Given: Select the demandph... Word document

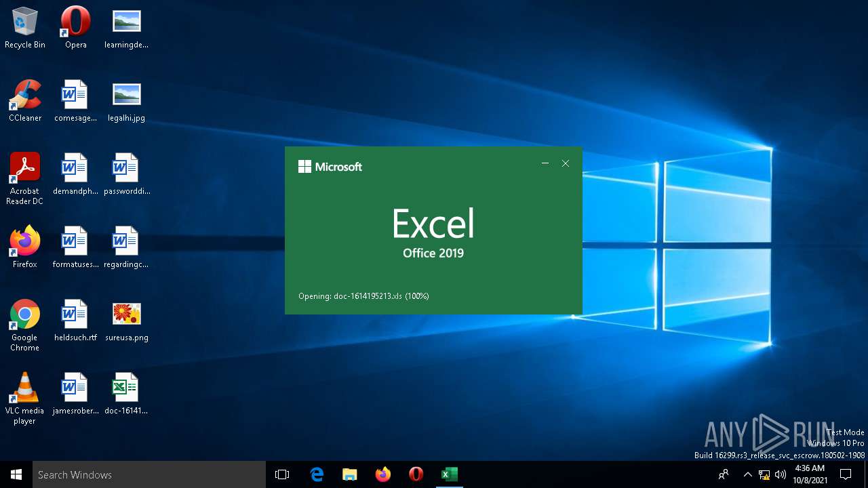Looking at the screenshot, I should click(76, 174).
